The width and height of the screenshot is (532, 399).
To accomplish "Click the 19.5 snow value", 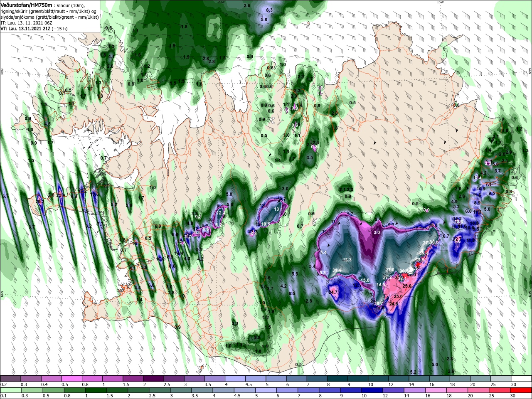I will pos(266,224).
